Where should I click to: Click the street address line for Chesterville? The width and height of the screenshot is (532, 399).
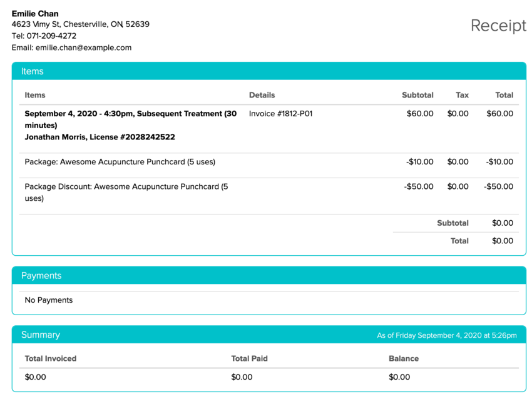pyautogui.click(x=80, y=24)
